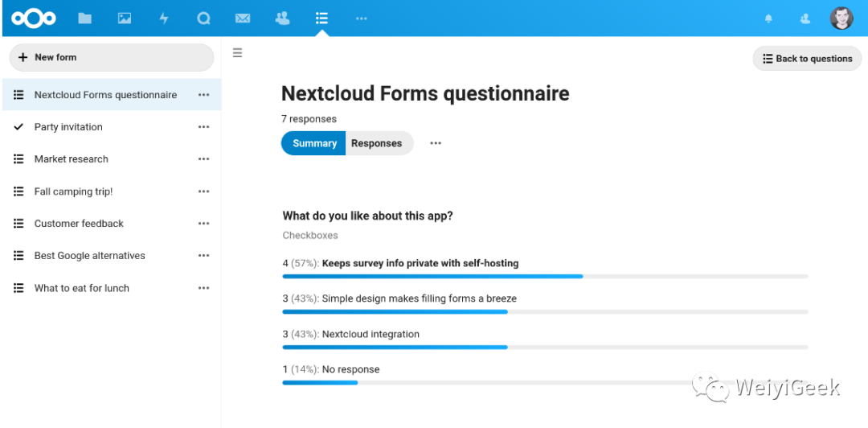Open options beside the Responses toggle
Viewport: 868px width, 428px height.
436,143
